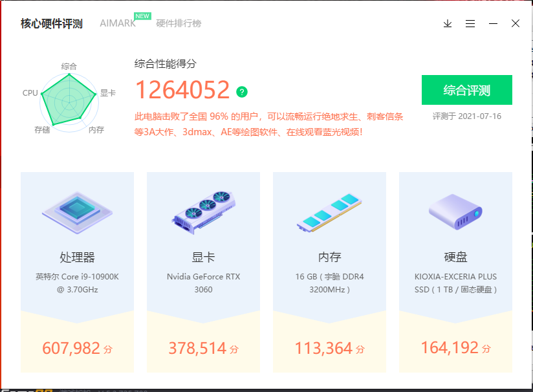
Task: Click the NEW badge beside AIMARK
Action: [142, 16]
